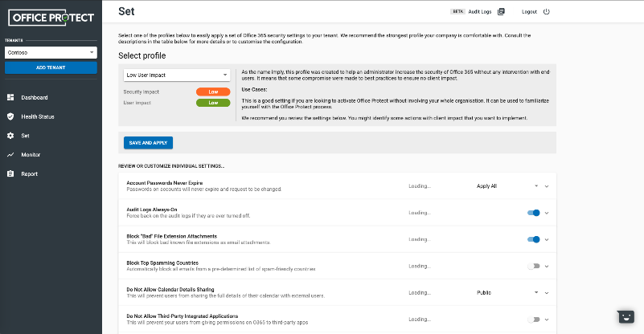Go to Health Status page

[38, 116]
